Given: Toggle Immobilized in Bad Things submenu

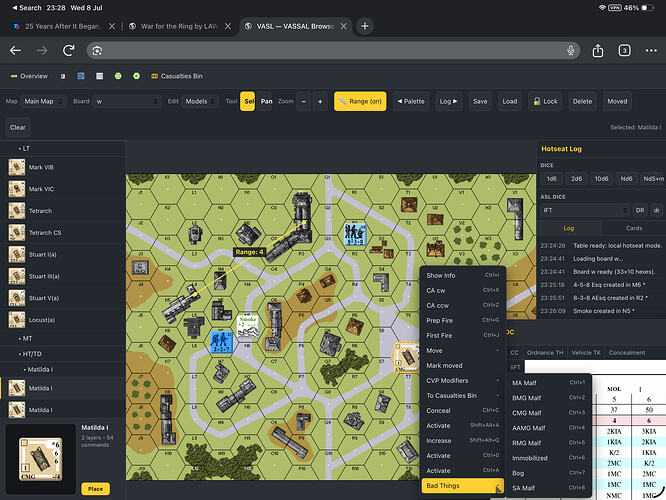Looking at the screenshot, I should (x=549, y=458).
